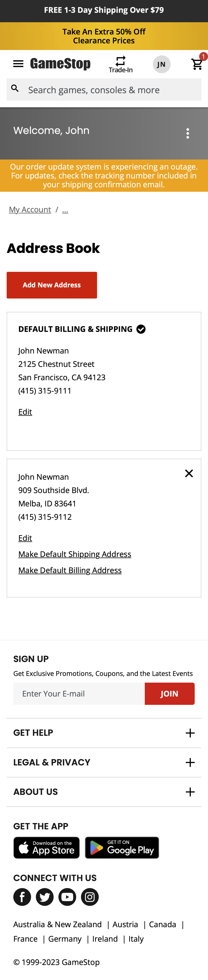Focus the Enter Your E-mail field
Screen dimensions: 208x980
click(79, 694)
